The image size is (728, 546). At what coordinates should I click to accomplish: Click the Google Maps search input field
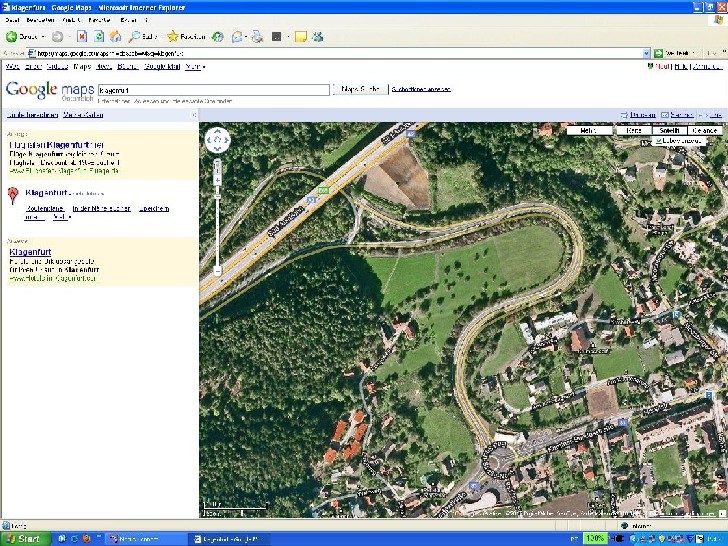coord(213,89)
